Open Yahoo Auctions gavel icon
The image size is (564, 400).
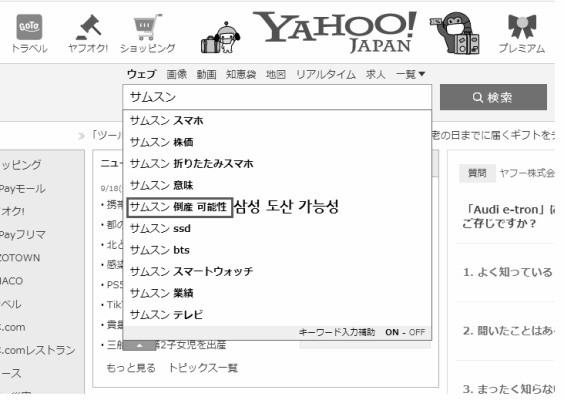click(88, 34)
